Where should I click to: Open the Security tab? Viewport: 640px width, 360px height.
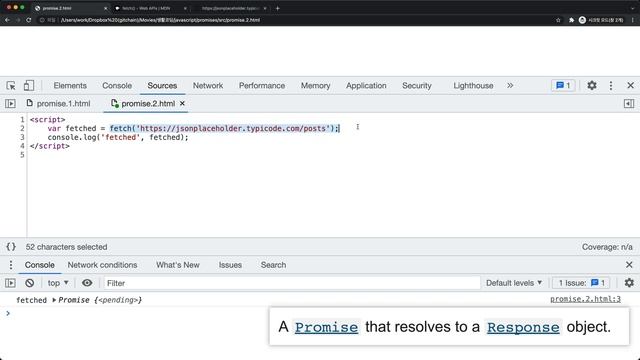pos(417,86)
